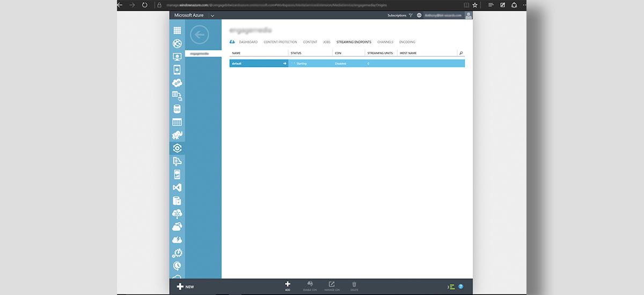
Task: Open Storage table icon in sidebar
Action: click(177, 122)
